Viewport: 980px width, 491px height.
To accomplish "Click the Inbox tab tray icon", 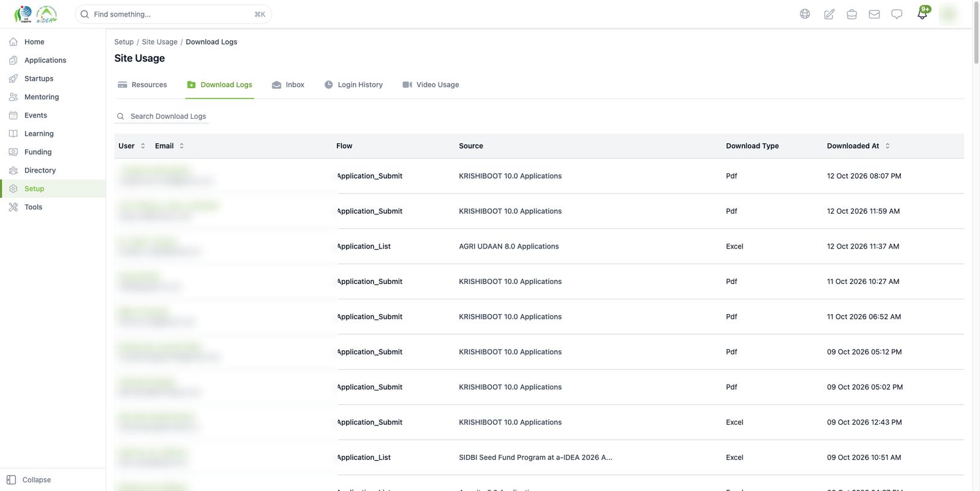I will click(x=277, y=84).
